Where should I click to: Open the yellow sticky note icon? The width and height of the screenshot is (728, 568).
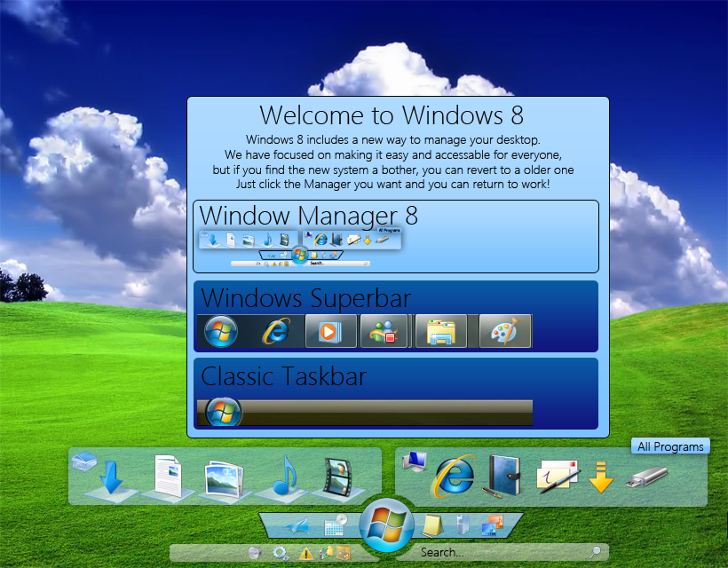tap(431, 525)
